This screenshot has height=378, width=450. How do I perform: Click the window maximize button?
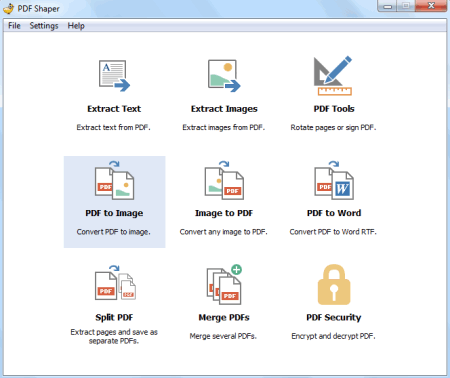point(406,6)
